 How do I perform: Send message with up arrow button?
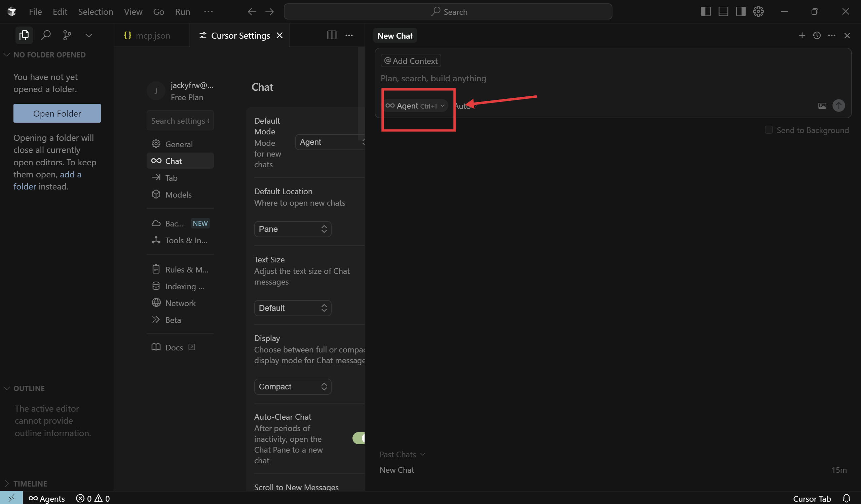[838, 106]
